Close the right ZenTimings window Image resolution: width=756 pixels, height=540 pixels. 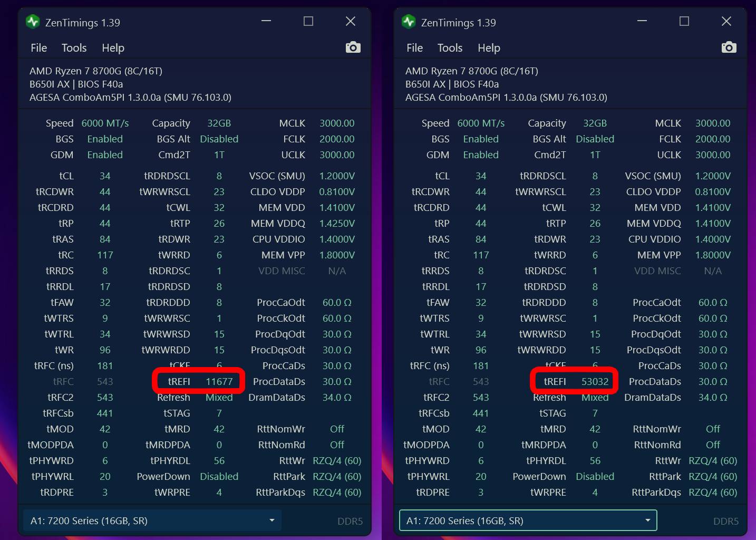coord(726,21)
